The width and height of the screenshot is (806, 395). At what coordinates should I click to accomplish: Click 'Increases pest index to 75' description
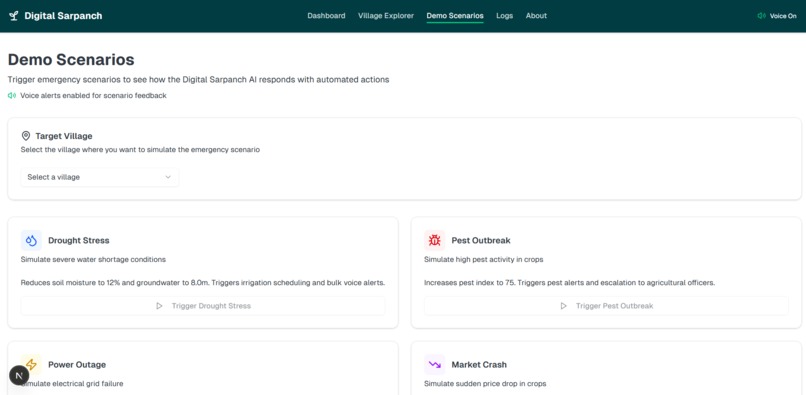pos(570,283)
